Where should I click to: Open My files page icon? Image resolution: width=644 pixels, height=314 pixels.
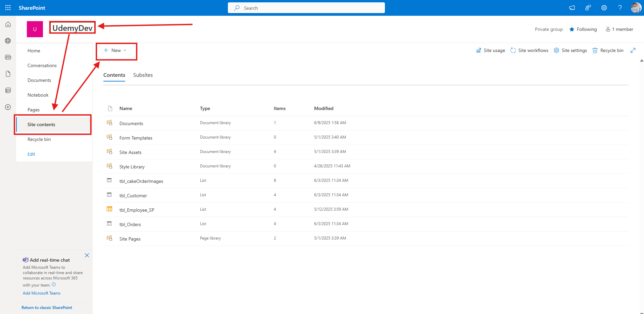click(8, 74)
